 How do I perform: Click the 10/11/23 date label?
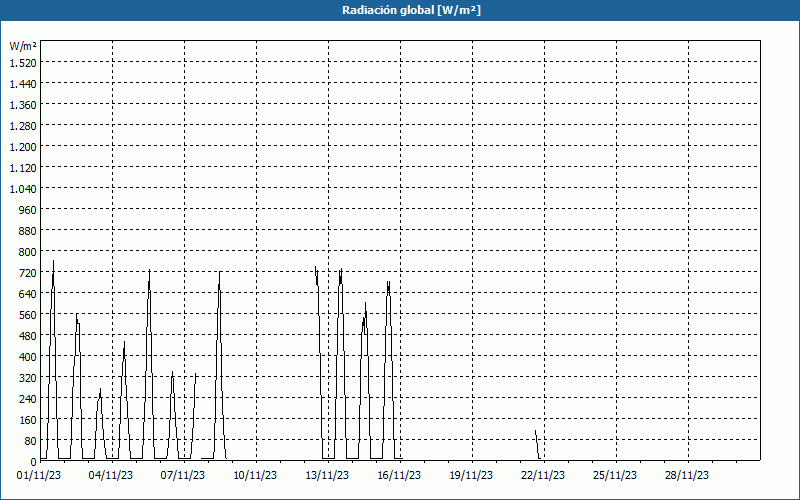(255, 476)
